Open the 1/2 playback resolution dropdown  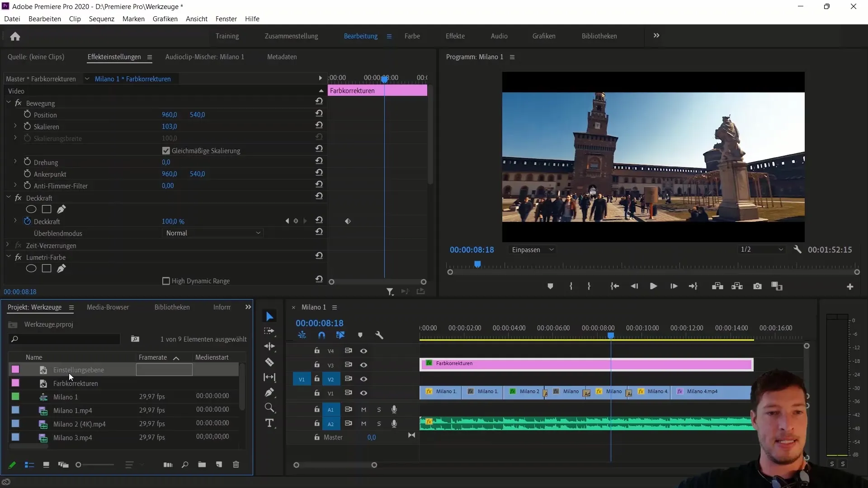pos(762,249)
